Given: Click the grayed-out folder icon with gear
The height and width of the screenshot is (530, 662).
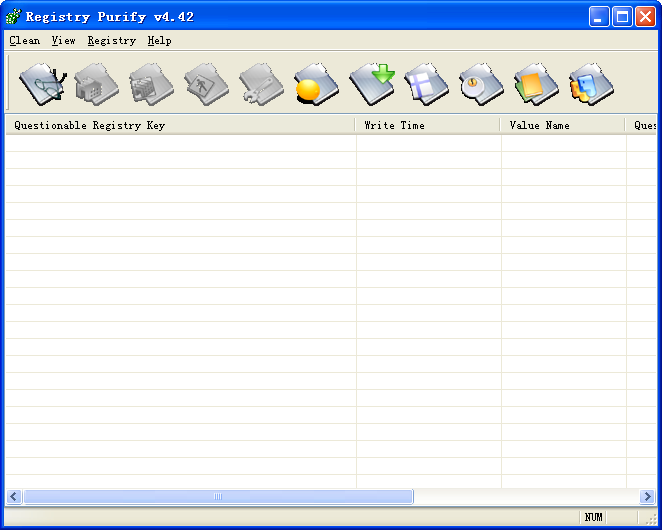Looking at the screenshot, I should click(261, 83).
